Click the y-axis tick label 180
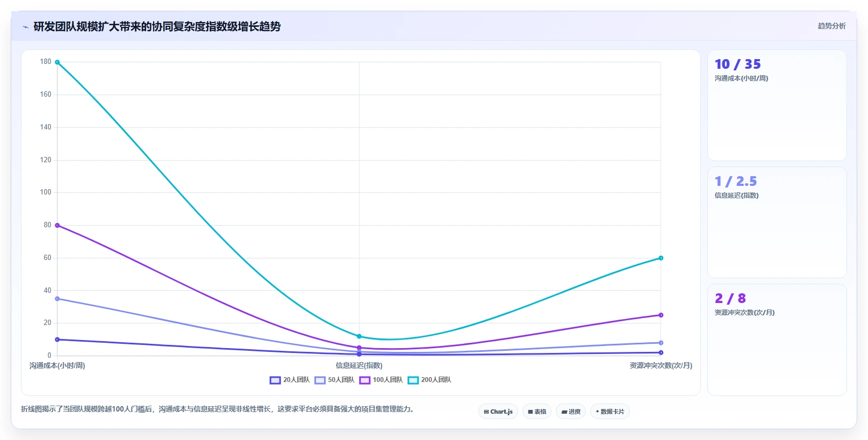Viewport: 868px width, 440px height. pyautogui.click(x=46, y=62)
